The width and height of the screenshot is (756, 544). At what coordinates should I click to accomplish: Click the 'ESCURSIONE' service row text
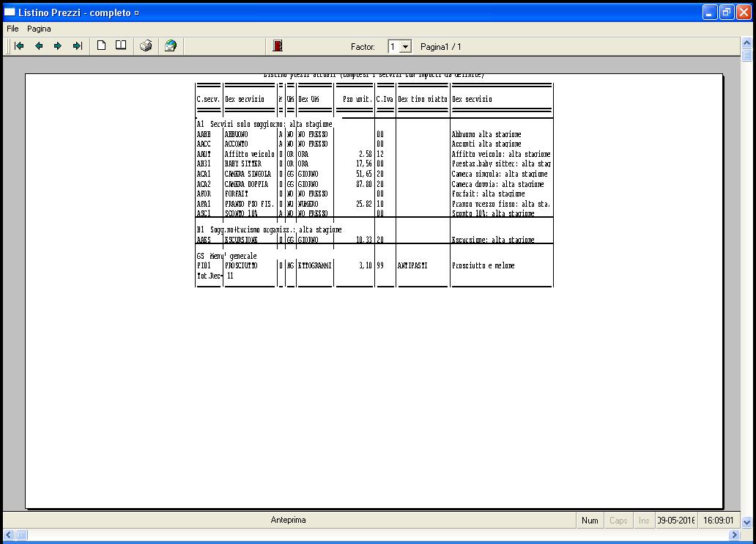coord(241,240)
